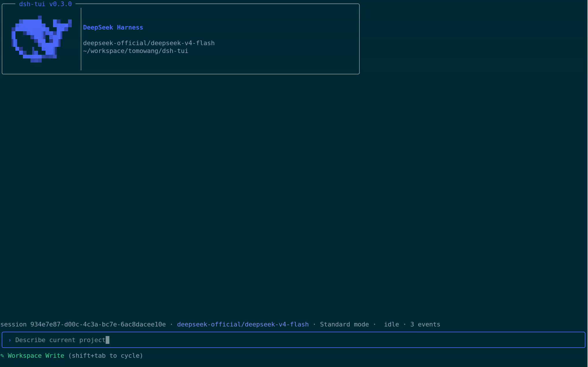Image resolution: width=588 pixels, height=367 pixels.
Task: Click the '(shift+tab to cycle)' hint text
Action: 106,356
